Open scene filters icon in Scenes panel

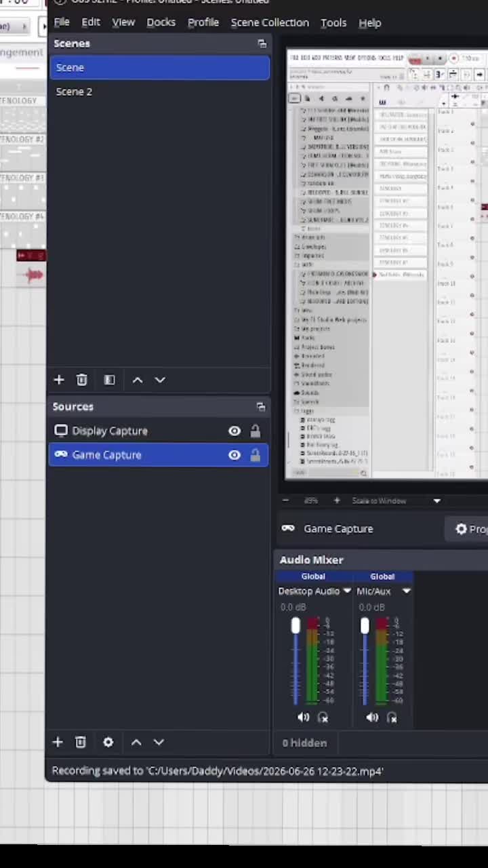109,380
